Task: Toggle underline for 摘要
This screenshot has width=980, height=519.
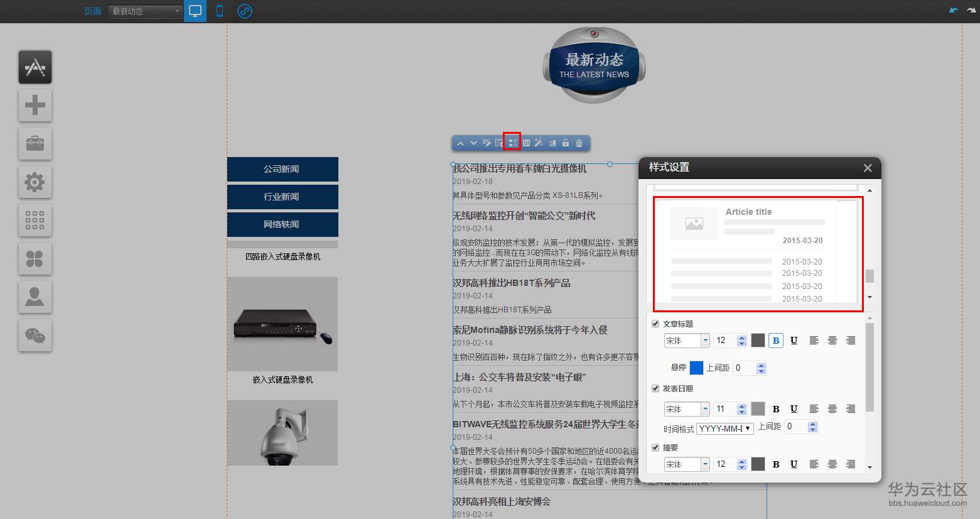Action: (x=794, y=464)
